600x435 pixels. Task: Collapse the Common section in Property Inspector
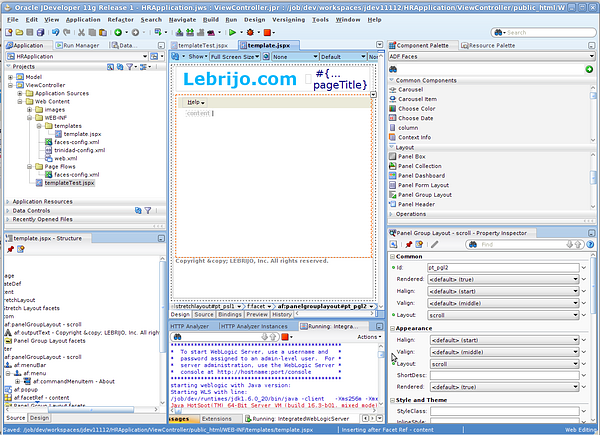392,256
